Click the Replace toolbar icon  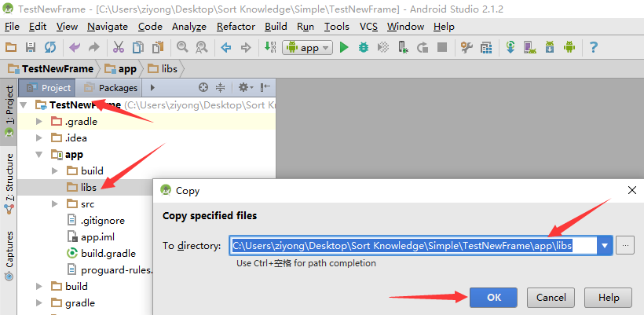(201, 48)
